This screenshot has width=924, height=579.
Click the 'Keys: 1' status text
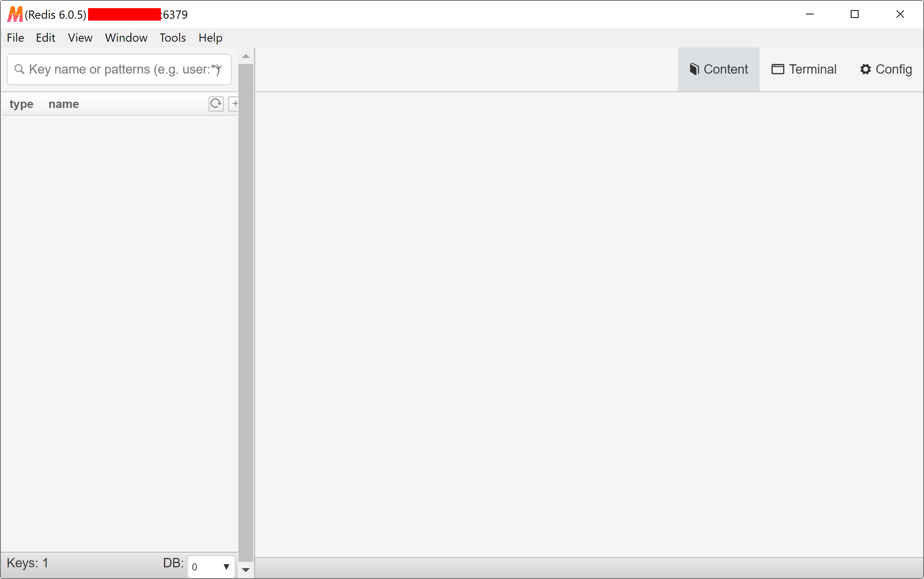pos(27,563)
